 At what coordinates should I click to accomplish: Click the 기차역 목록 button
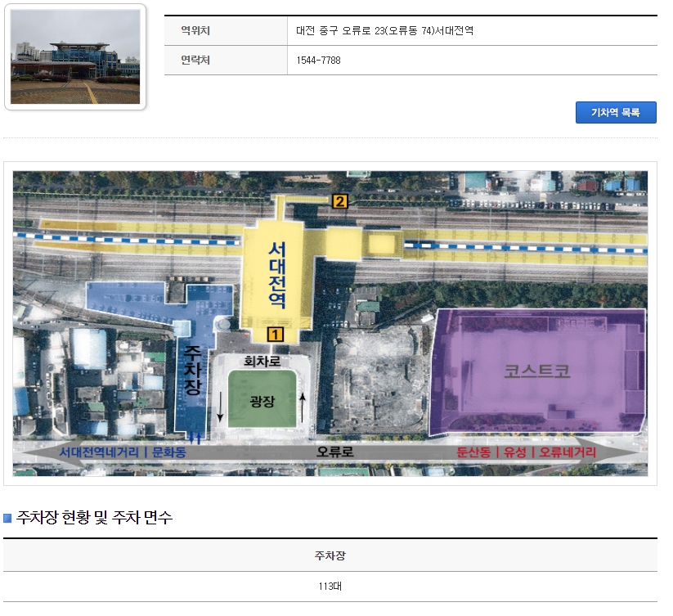click(616, 112)
